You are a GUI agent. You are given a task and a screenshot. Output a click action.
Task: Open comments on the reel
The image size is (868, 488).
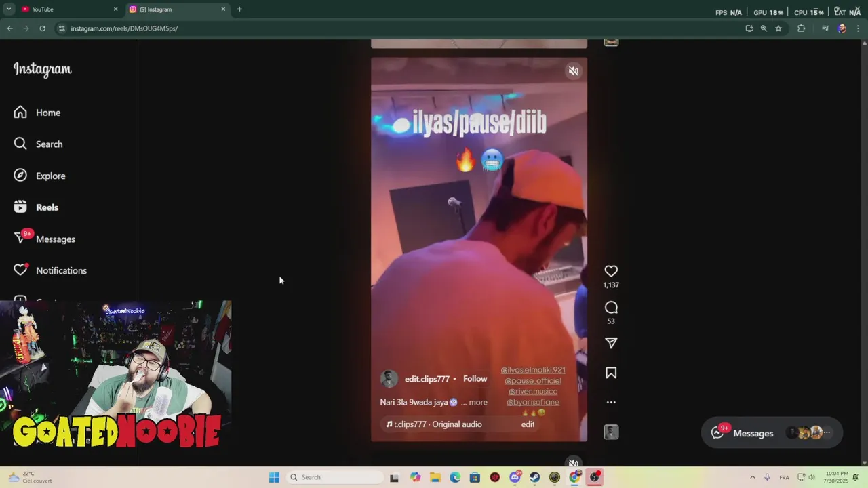(611, 308)
